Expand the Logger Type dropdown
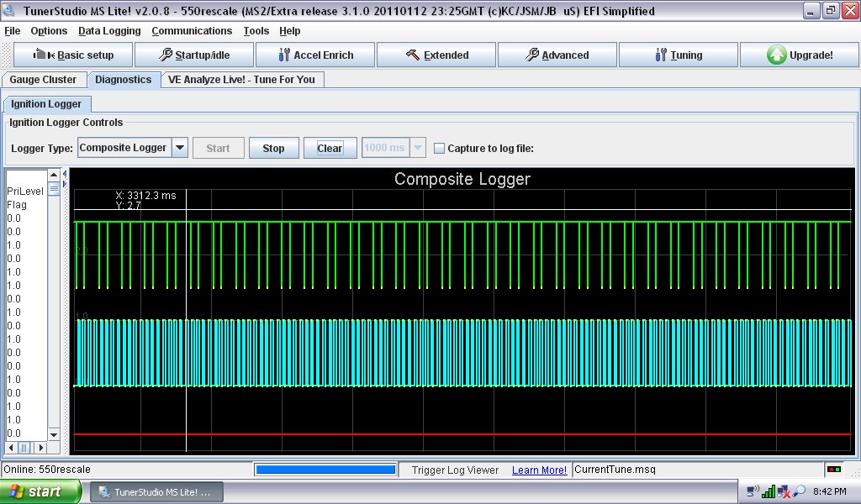 coord(180,148)
